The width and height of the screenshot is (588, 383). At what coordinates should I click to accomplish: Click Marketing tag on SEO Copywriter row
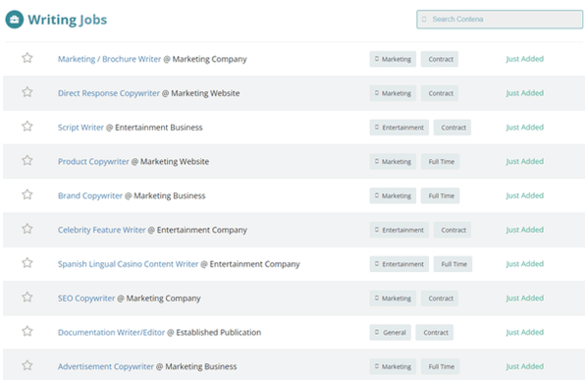coord(393,299)
